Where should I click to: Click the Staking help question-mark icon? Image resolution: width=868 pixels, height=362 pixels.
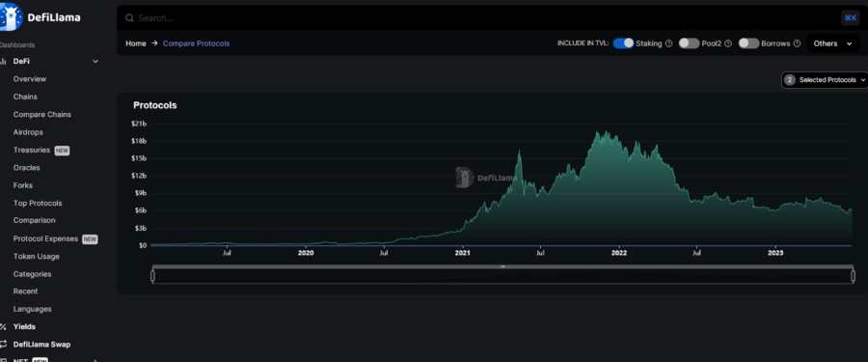tap(668, 43)
